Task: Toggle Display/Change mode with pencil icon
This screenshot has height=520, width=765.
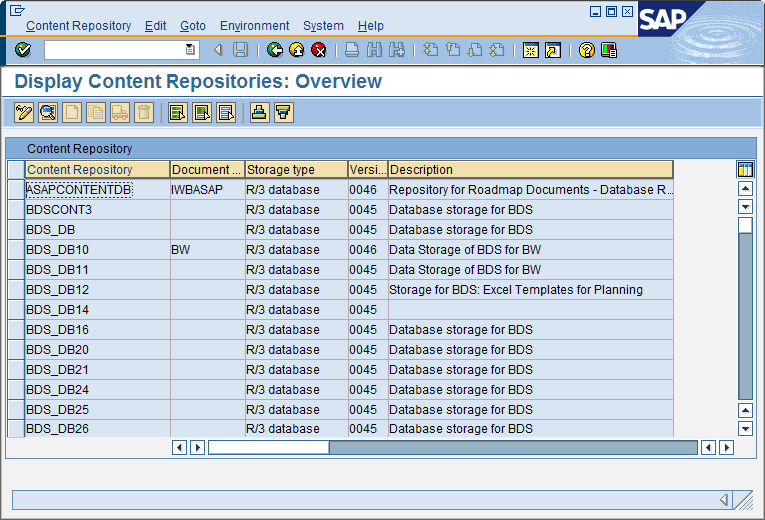Action: pyautogui.click(x=25, y=113)
